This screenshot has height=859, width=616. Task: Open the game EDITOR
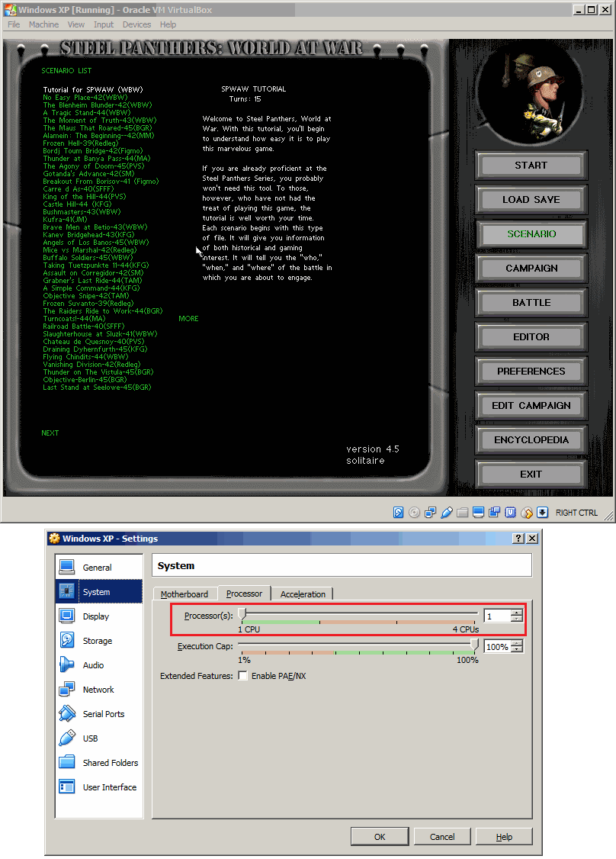[531, 337]
